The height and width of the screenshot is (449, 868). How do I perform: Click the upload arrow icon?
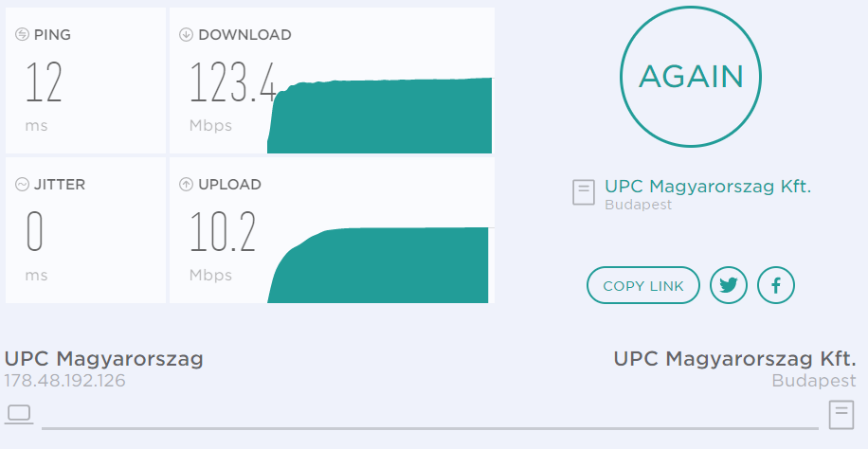click(186, 185)
